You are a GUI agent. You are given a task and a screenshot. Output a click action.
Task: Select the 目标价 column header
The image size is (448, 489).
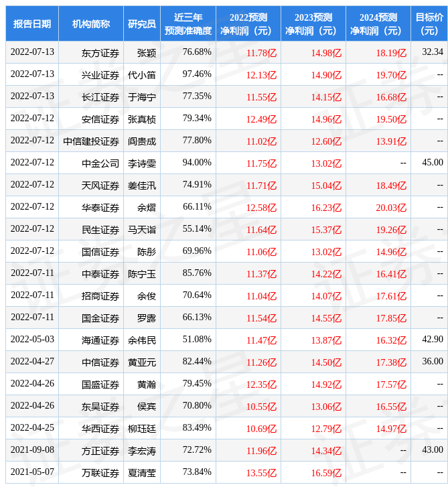point(429,23)
